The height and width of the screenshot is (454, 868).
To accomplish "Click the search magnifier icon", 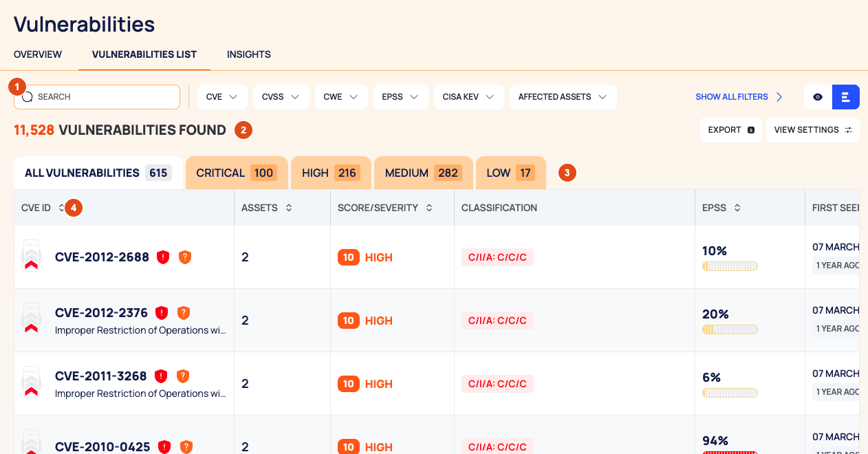I will [x=28, y=97].
